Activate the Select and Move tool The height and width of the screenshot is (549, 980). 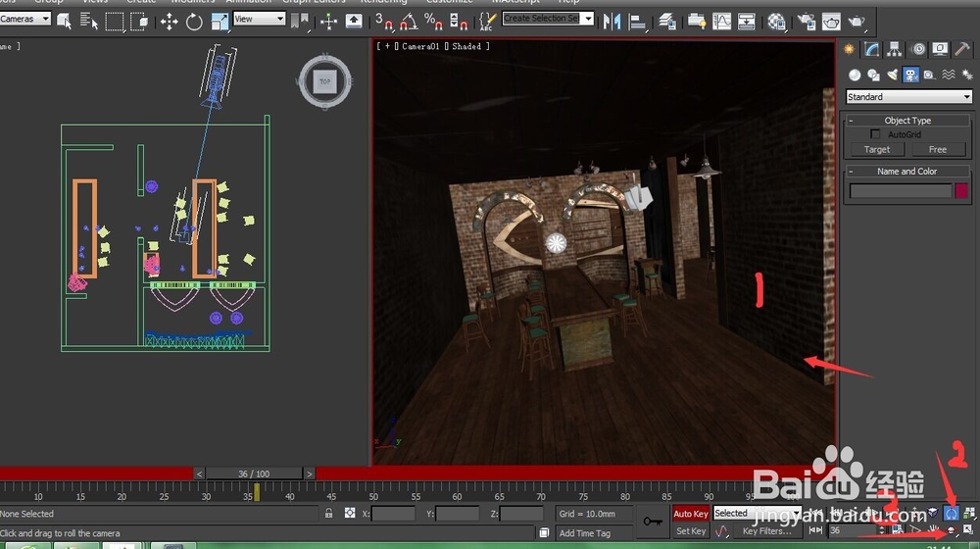point(169,22)
